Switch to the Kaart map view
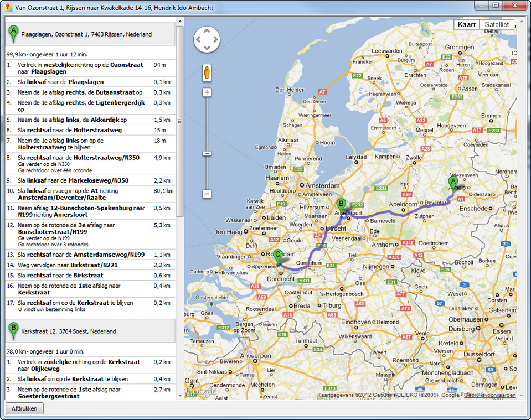The width and height of the screenshot is (531, 420). coord(467,24)
